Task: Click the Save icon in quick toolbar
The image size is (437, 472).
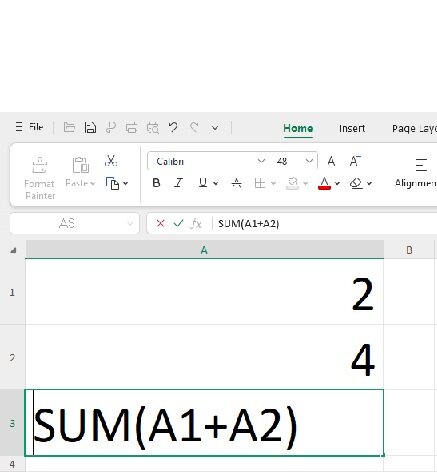Action: [x=90, y=128]
